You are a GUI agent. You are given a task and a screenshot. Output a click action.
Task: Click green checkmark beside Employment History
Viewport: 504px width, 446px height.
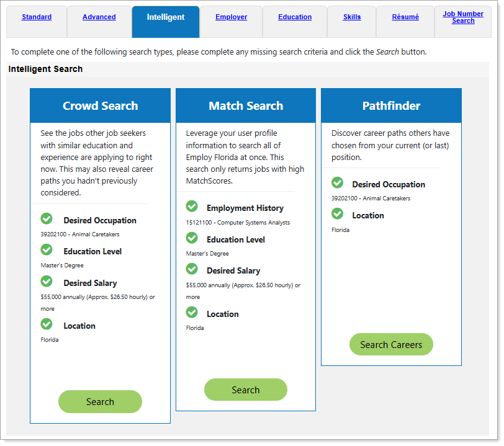(192, 207)
